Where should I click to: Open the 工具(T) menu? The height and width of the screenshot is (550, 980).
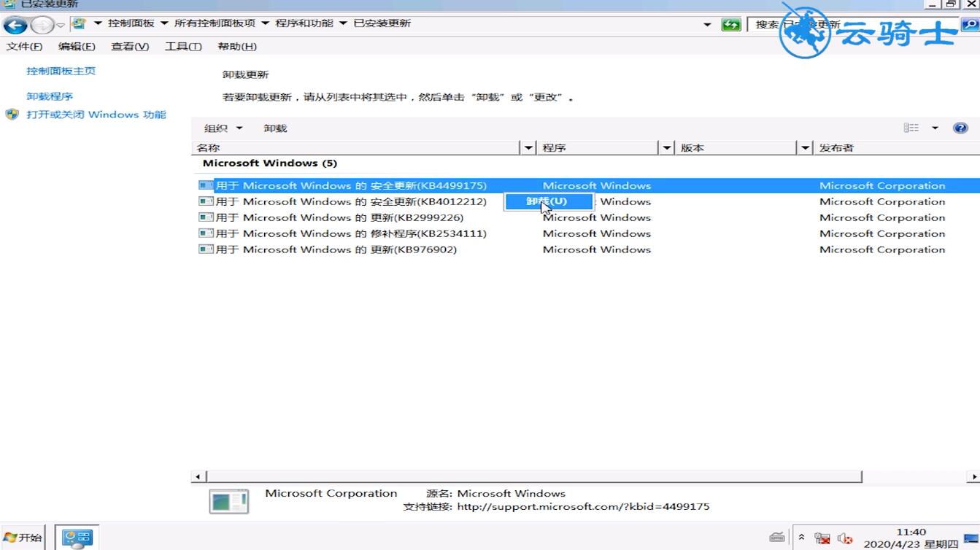(x=183, y=47)
